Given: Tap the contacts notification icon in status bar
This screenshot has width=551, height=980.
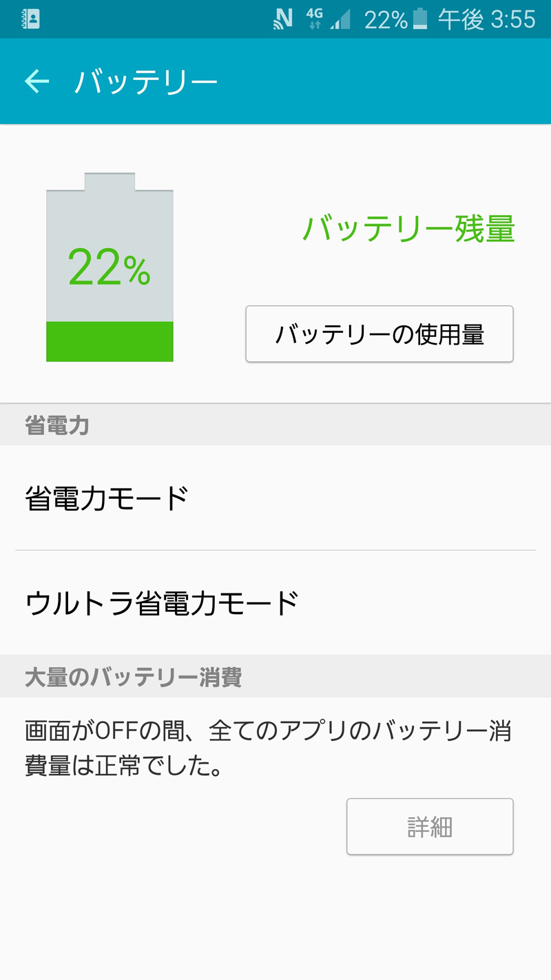Looking at the screenshot, I should 31,19.
